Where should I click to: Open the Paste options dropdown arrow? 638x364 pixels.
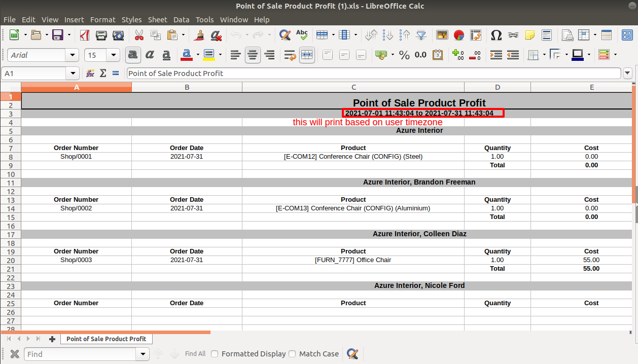[x=184, y=35]
